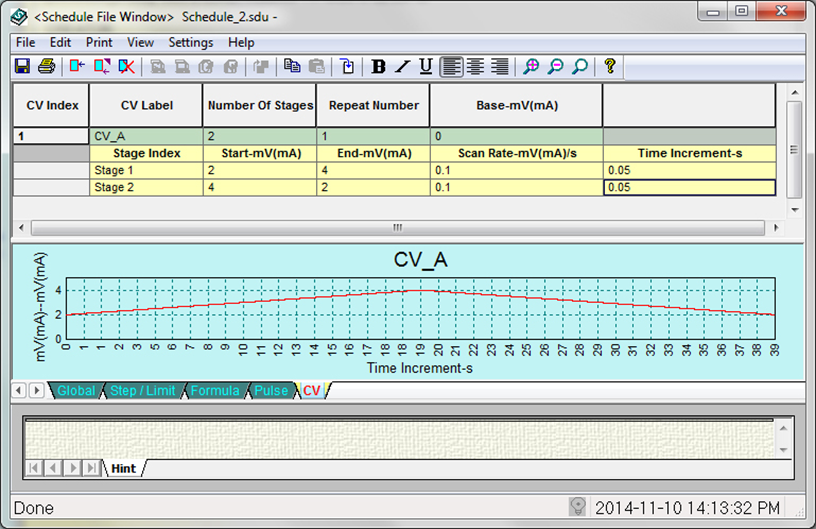Image resolution: width=816 pixels, height=529 pixels.
Task: Click the Zoom In magnifier icon
Action: 531,67
